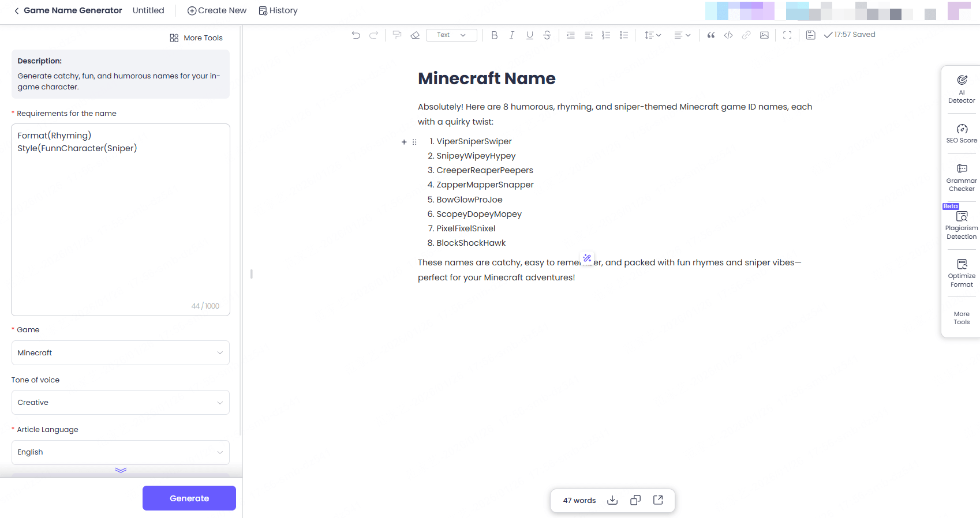Image resolution: width=980 pixels, height=518 pixels.
Task: Click the increase indent icon
Action: coord(589,35)
